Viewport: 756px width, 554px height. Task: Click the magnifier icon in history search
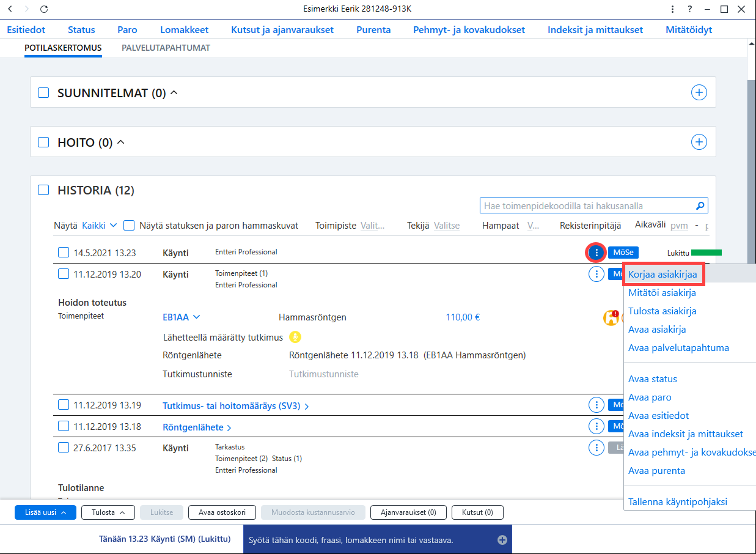[x=700, y=206]
